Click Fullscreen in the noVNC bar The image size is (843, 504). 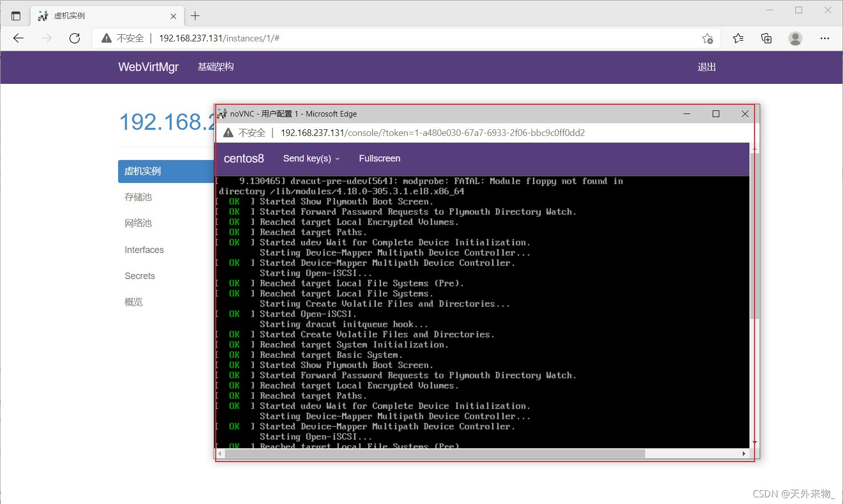[x=379, y=158]
